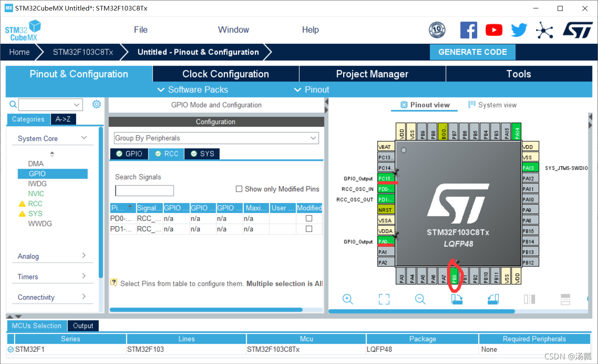This screenshot has height=364, width=598.
Task: Select green pin PB0 on the chip
Action: [x=454, y=276]
